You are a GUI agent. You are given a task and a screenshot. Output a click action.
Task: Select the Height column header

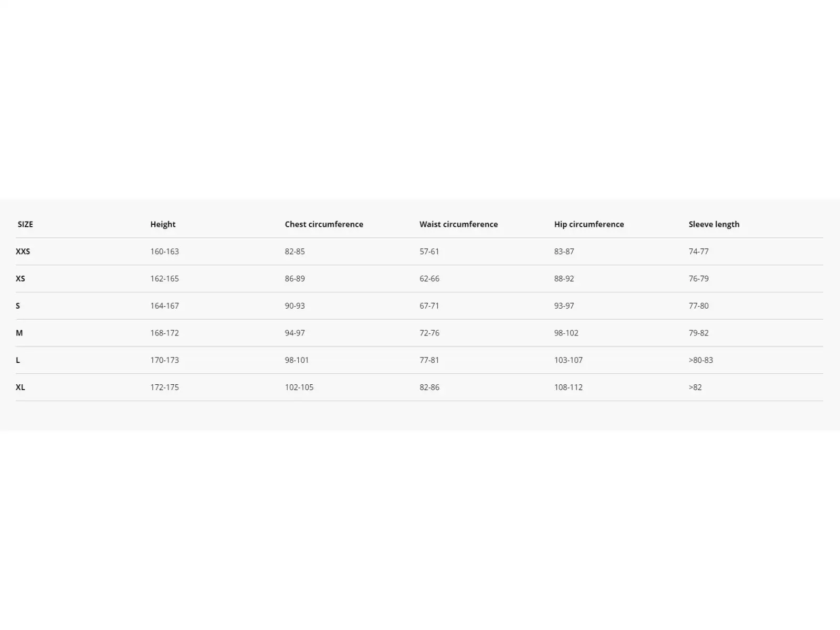coord(163,224)
